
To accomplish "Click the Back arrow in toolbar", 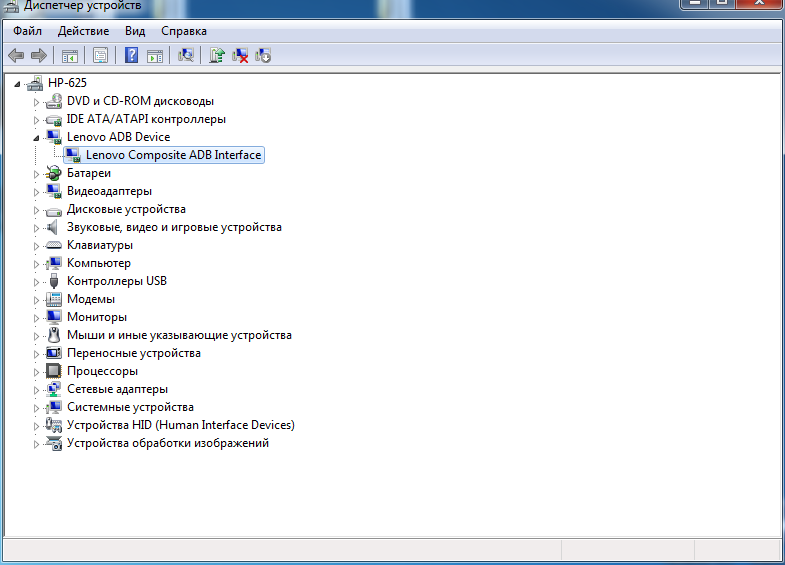I will (16, 56).
